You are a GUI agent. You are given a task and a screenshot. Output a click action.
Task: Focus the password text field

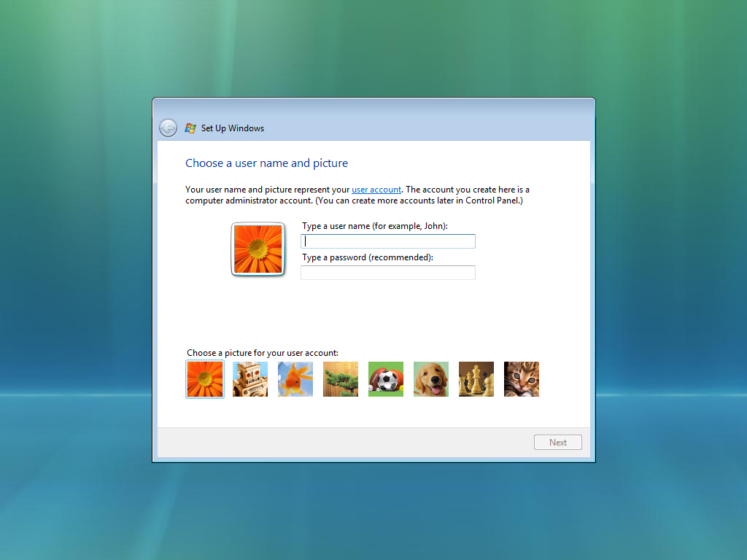[x=388, y=273]
